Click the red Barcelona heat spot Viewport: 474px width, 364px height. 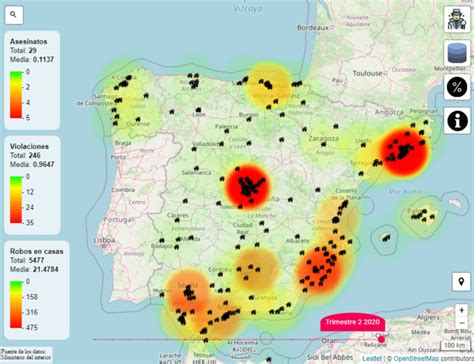403,151
